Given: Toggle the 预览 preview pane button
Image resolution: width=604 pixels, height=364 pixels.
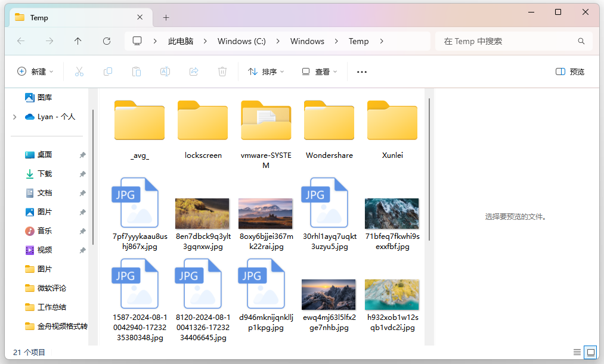Looking at the screenshot, I should click(569, 71).
